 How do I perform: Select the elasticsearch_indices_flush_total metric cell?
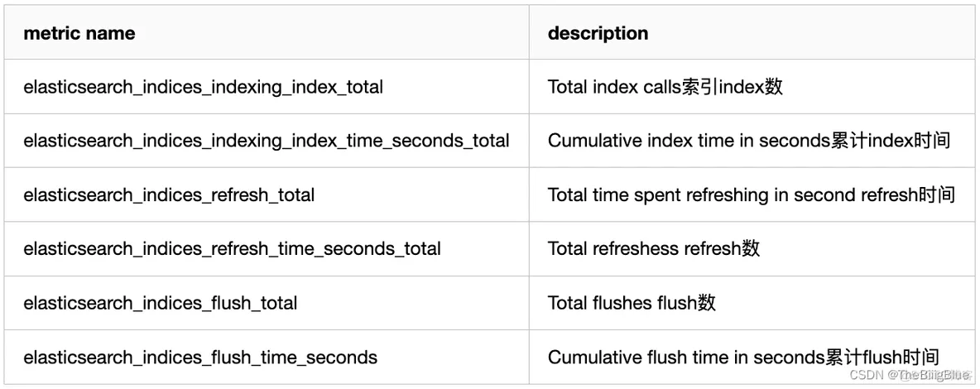point(160,303)
